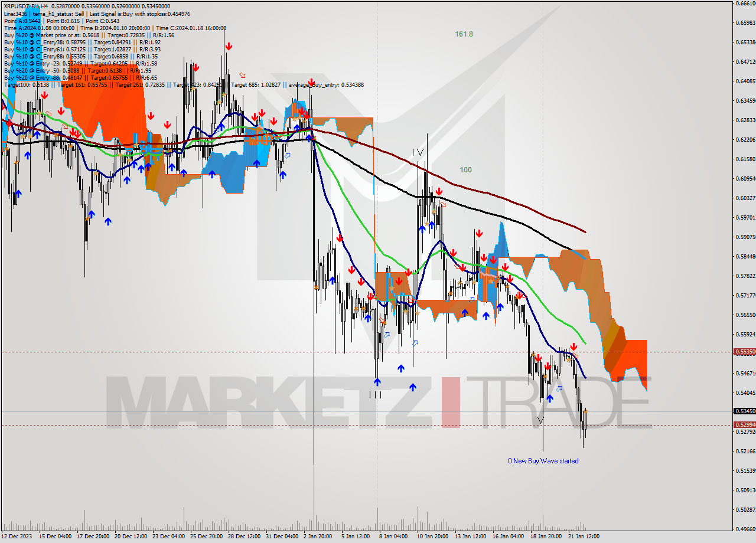Select the red 0.55350 level price tag
This screenshot has width=756, height=543.
[x=744, y=352]
